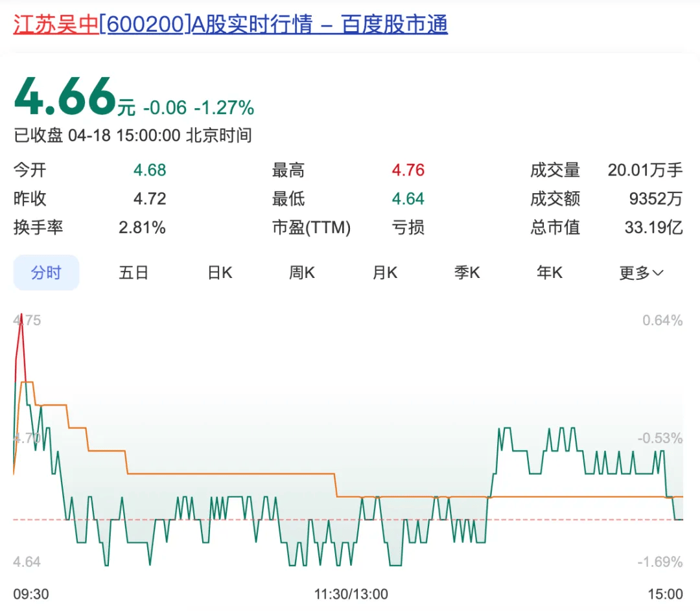Image resolution: width=700 pixels, height=611 pixels.
Task: Select the 五日 (5-day) chart view
Action: (x=134, y=272)
